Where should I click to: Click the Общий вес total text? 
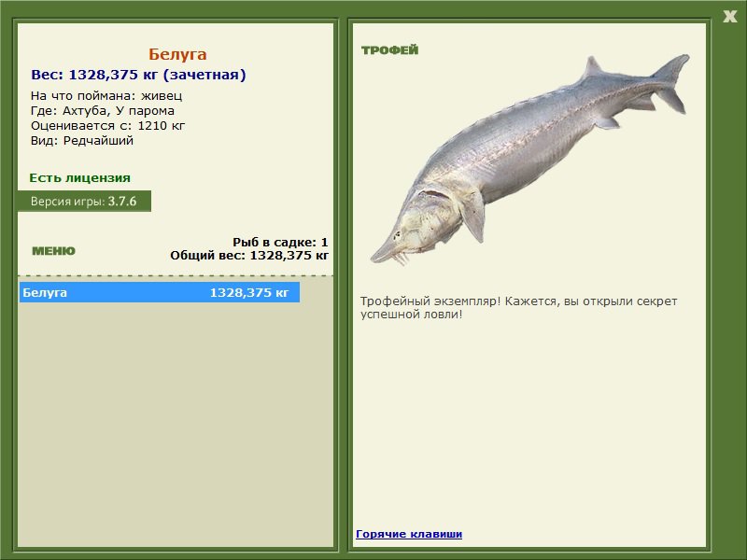click(249, 255)
